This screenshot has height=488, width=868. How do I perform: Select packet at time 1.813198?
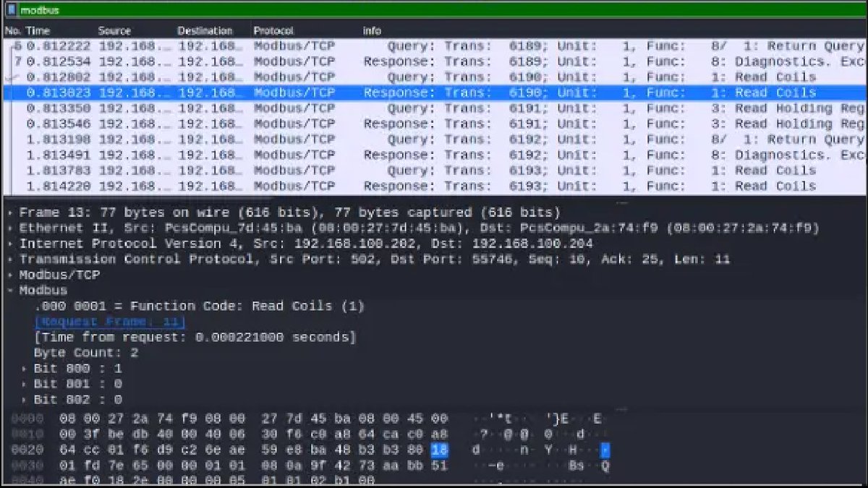click(x=434, y=140)
